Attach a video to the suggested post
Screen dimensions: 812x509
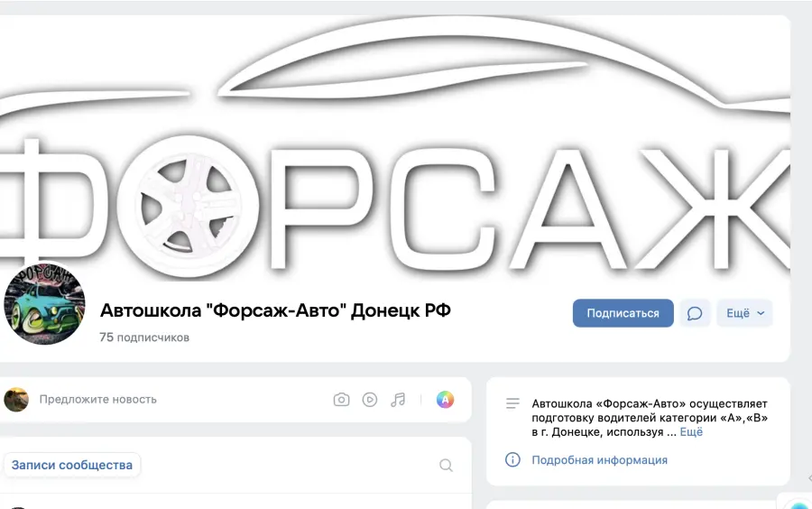pos(370,400)
